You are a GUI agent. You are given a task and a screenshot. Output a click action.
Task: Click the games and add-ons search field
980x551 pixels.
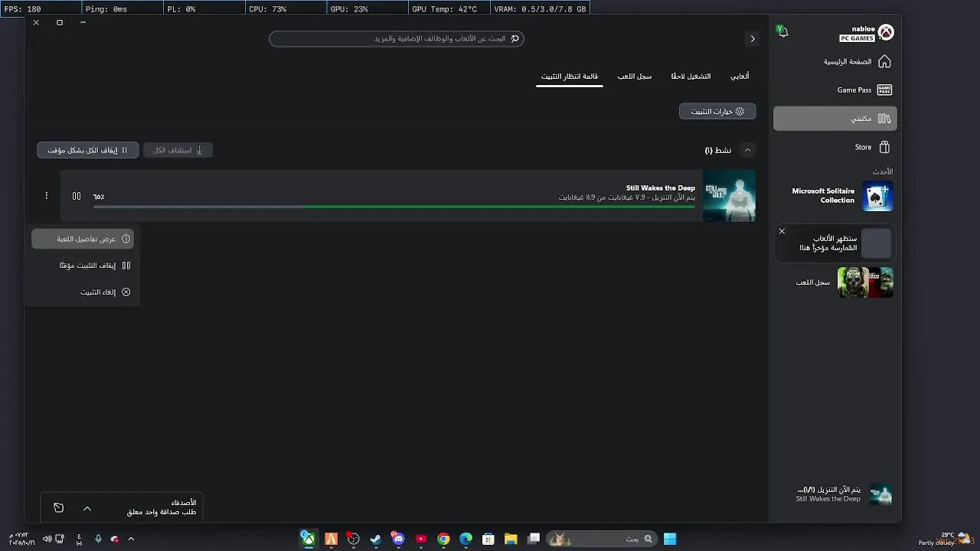pos(397,38)
